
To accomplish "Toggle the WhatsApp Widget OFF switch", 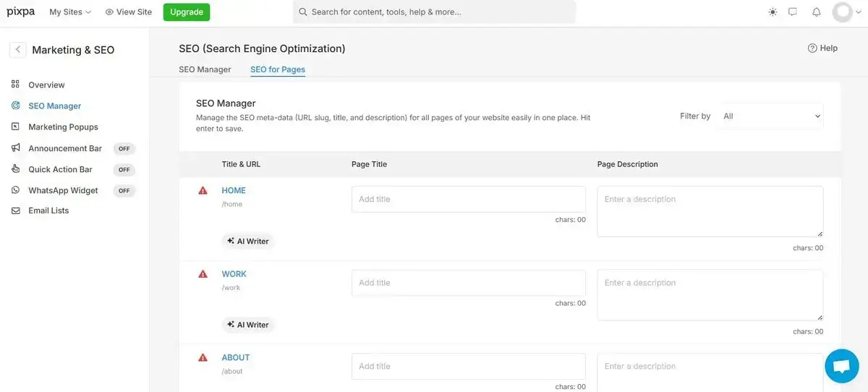I will 124,190.
